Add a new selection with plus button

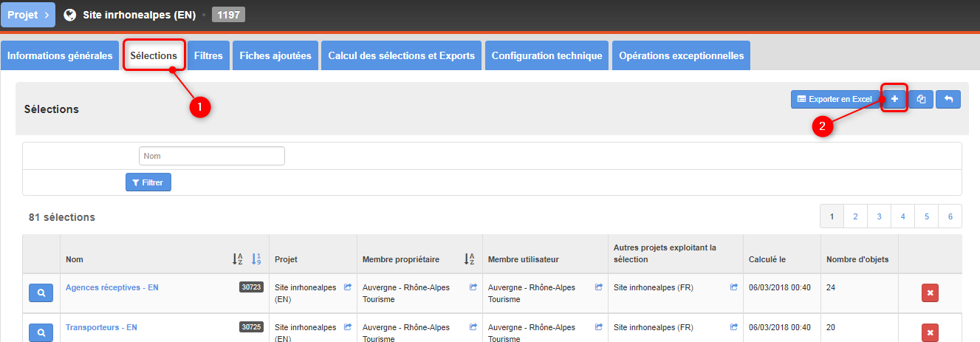click(x=894, y=99)
